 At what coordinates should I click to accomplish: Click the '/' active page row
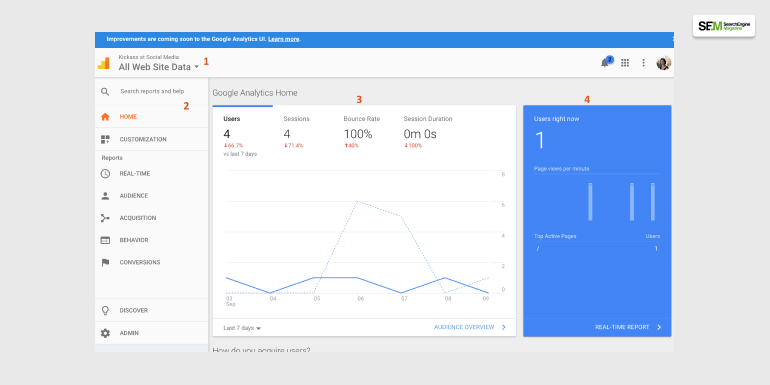coord(597,249)
